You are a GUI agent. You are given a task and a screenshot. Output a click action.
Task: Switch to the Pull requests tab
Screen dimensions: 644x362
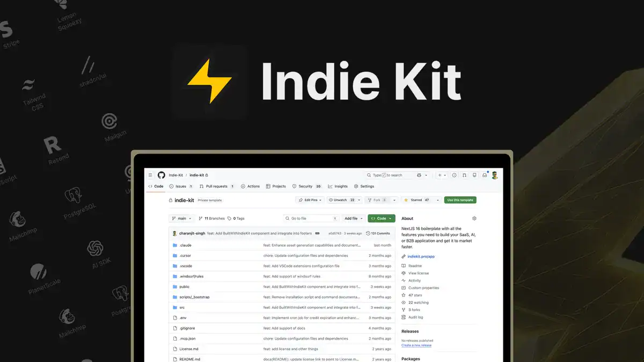[x=217, y=186]
